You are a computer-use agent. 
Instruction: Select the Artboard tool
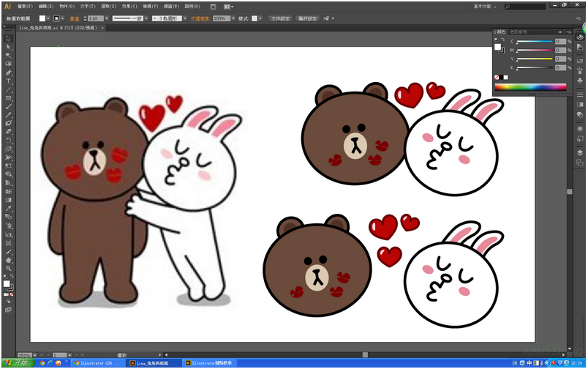(x=8, y=243)
